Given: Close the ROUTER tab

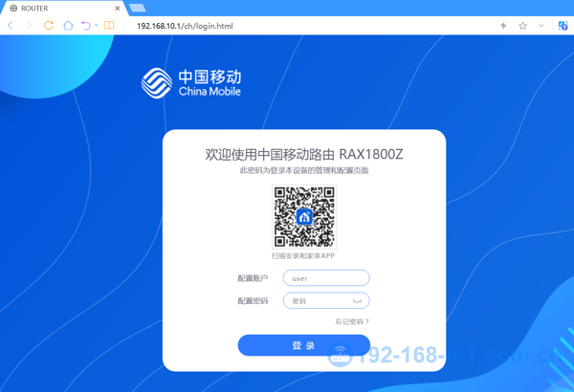Looking at the screenshot, I should tap(118, 8).
